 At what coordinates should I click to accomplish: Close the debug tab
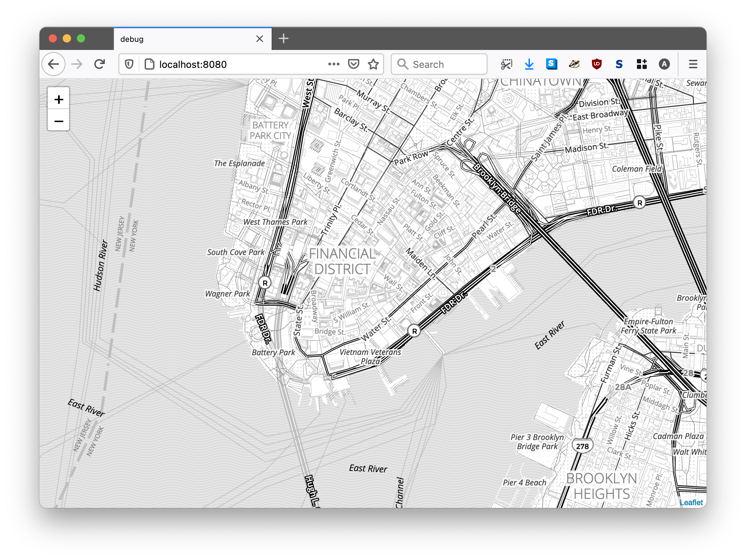(x=260, y=39)
